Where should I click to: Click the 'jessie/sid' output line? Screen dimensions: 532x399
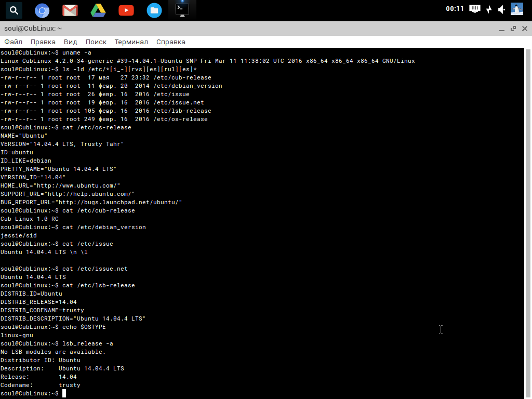(x=19, y=235)
